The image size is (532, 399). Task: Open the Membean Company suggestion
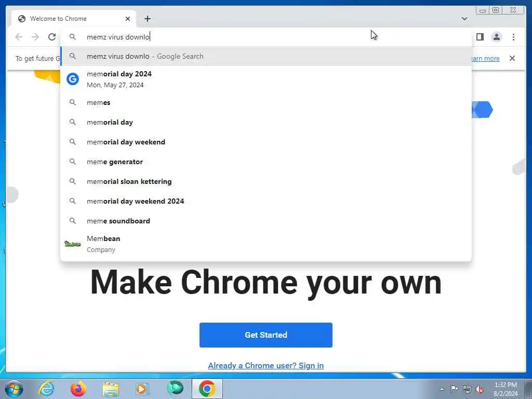[x=266, y=244]
